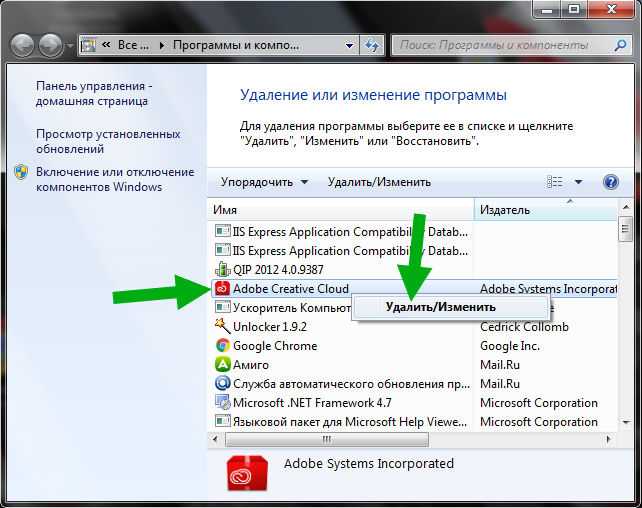Click the vertical scrollbar thumb
This screenshot has height=508, width=642.
coord(625,228)
